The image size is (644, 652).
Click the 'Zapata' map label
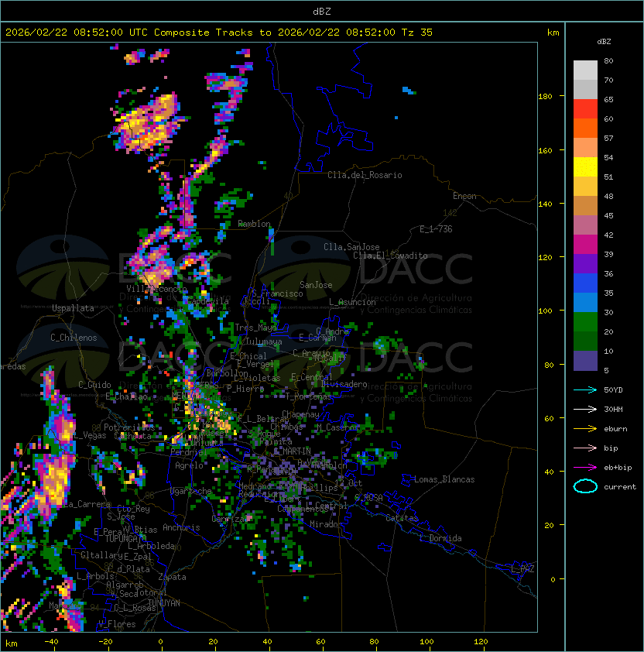[x=172, y=577]
